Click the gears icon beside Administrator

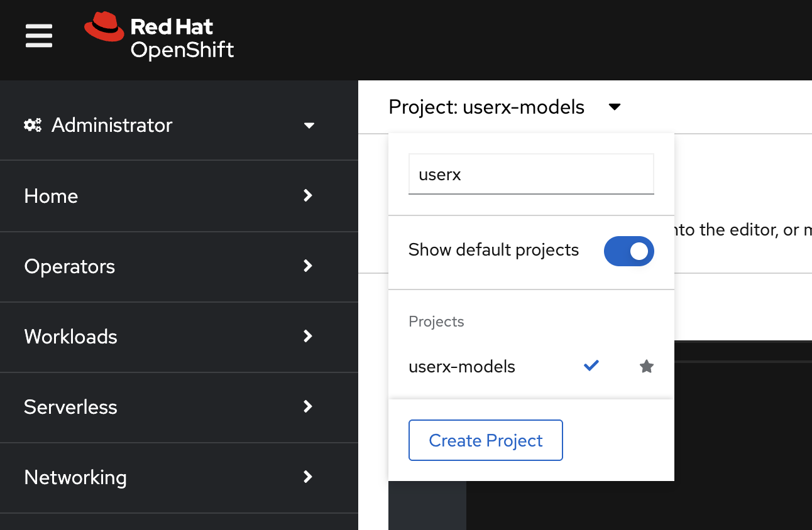[33, 125]
